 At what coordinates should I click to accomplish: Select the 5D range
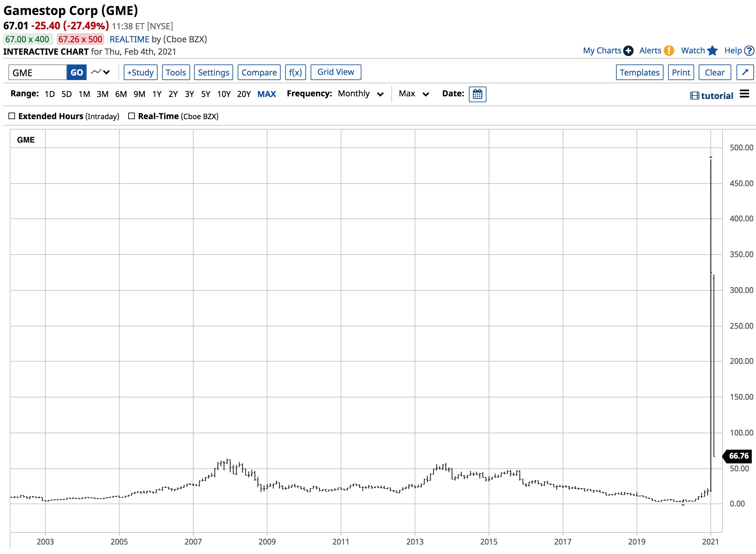[66, 94]
